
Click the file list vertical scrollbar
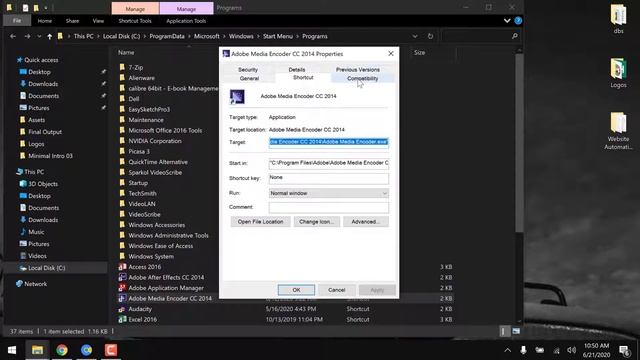click(x=519, y=143)
